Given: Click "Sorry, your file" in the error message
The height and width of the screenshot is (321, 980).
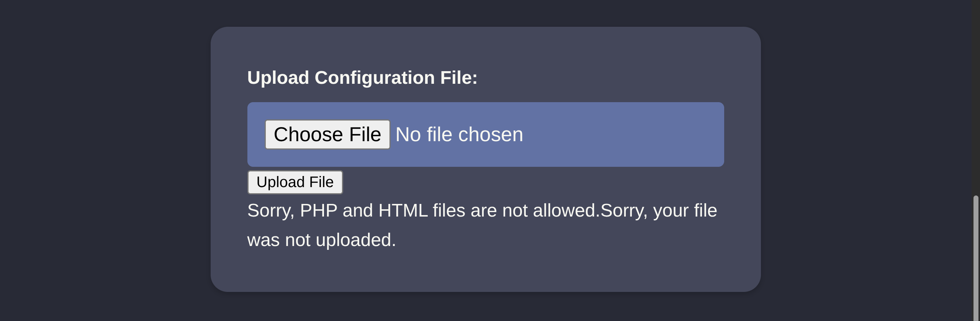Looking at the screenshot, I should (x=659, y=210).
